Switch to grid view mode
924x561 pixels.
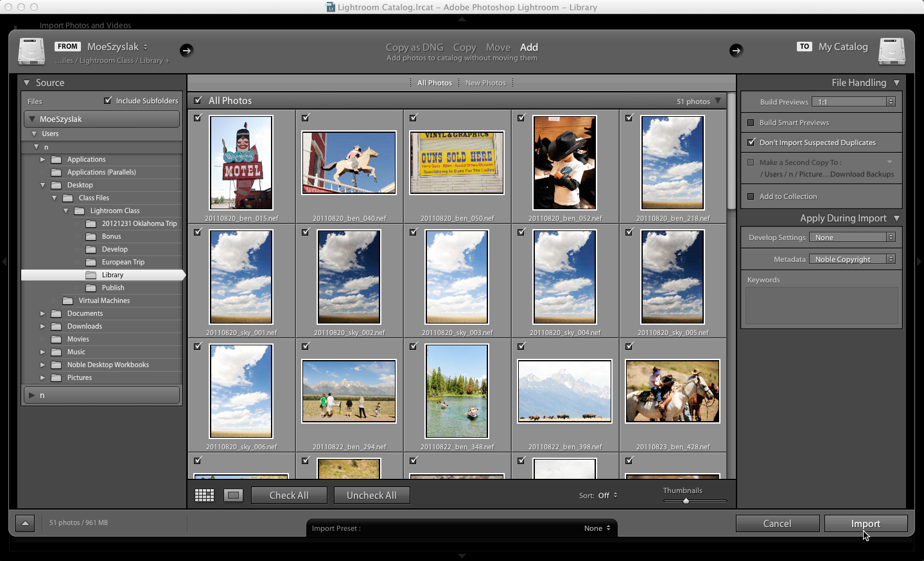click(204, 495)
